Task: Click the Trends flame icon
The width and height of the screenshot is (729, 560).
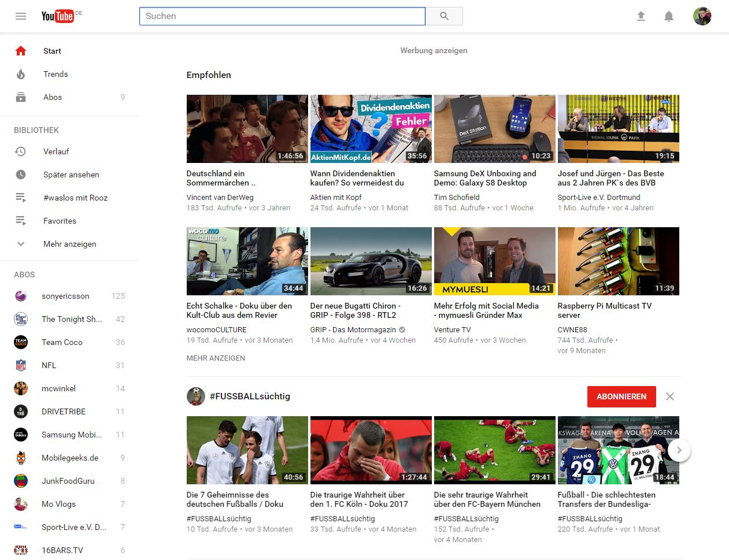Action: coord(21,74)
